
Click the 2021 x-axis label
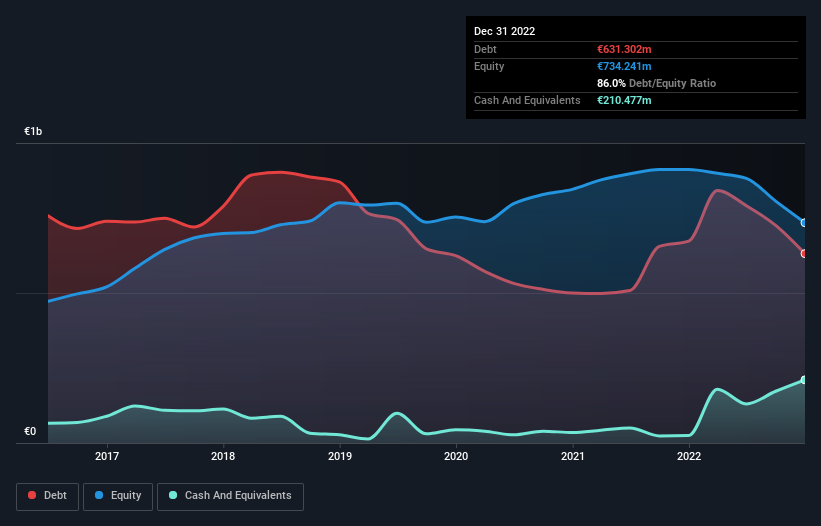point(573,456)
